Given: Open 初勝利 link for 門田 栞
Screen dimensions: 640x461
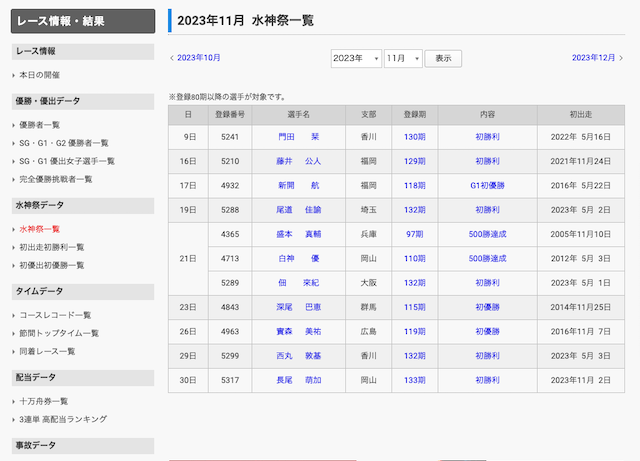Looking at the screenshot, I should click(x=487, y=137).
